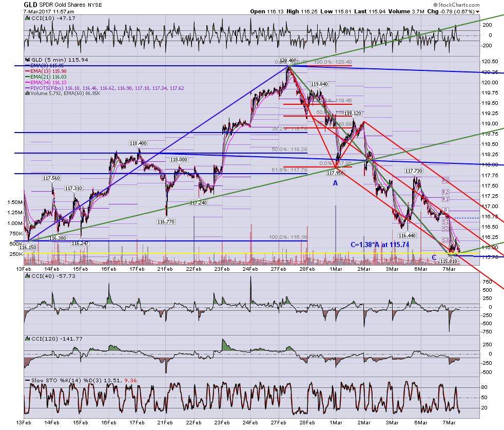
Task: Click the 50.0%: 118.28 Fibonacci label
Action: coord(289,149)
